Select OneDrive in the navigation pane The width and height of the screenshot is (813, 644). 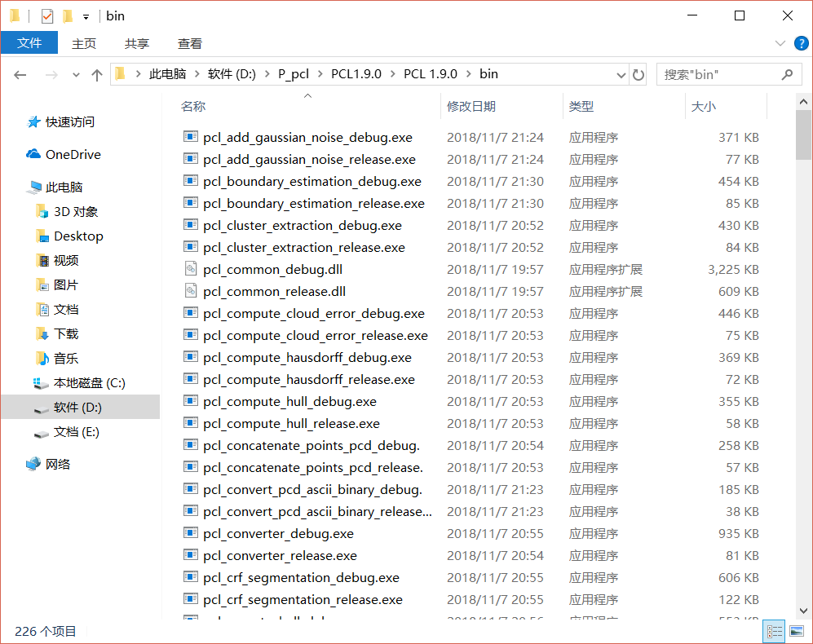point(73,155)
